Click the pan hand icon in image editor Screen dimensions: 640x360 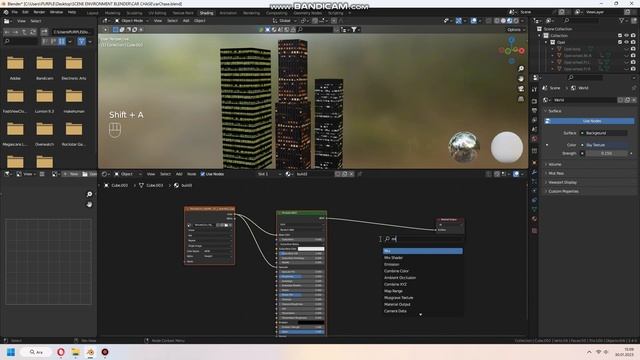click(89, 204)
